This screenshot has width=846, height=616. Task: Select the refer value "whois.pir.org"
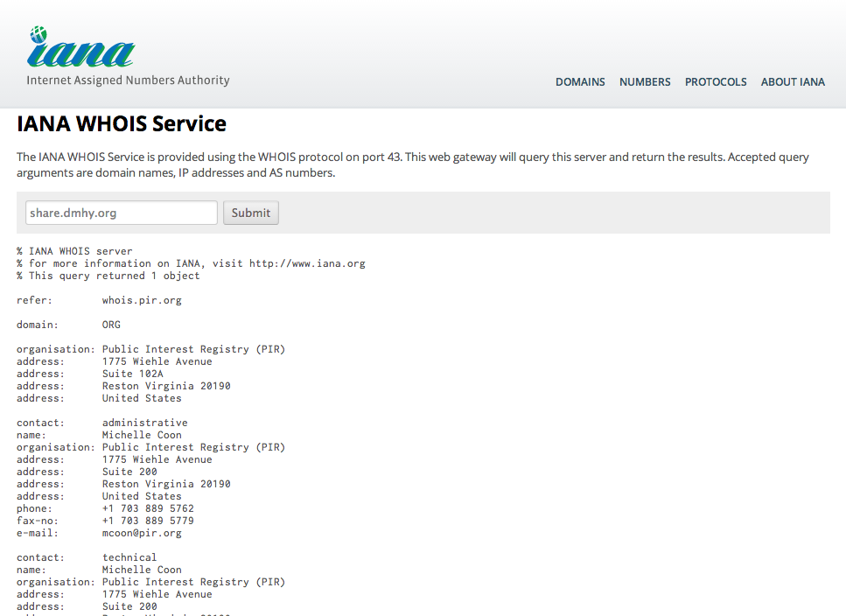[142, 300]
